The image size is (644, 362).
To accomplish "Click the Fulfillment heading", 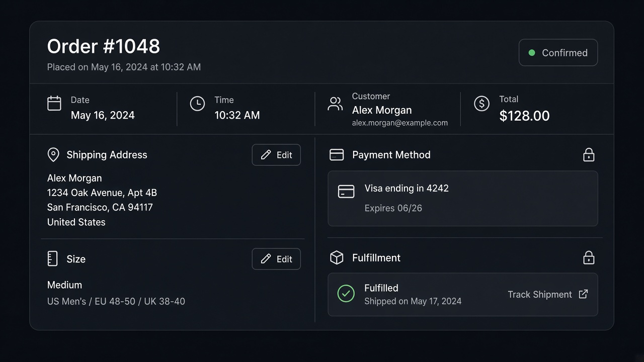I will point(376,258).
